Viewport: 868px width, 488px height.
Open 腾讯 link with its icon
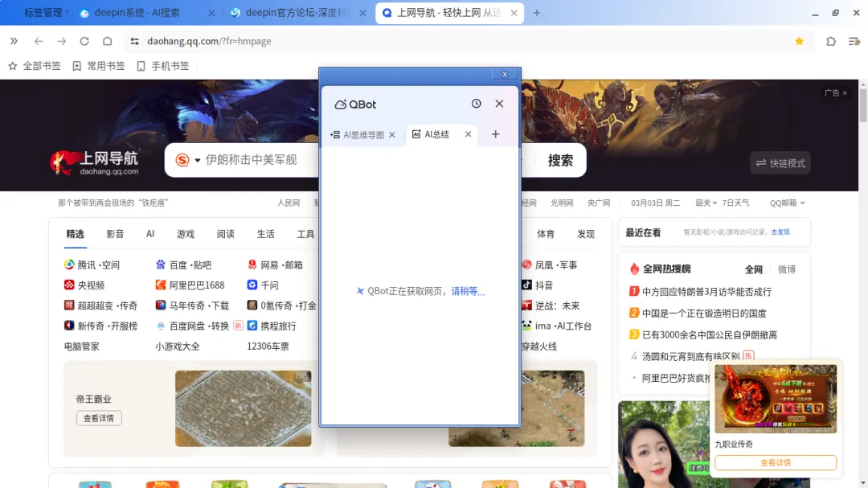[x=80, y=265]
